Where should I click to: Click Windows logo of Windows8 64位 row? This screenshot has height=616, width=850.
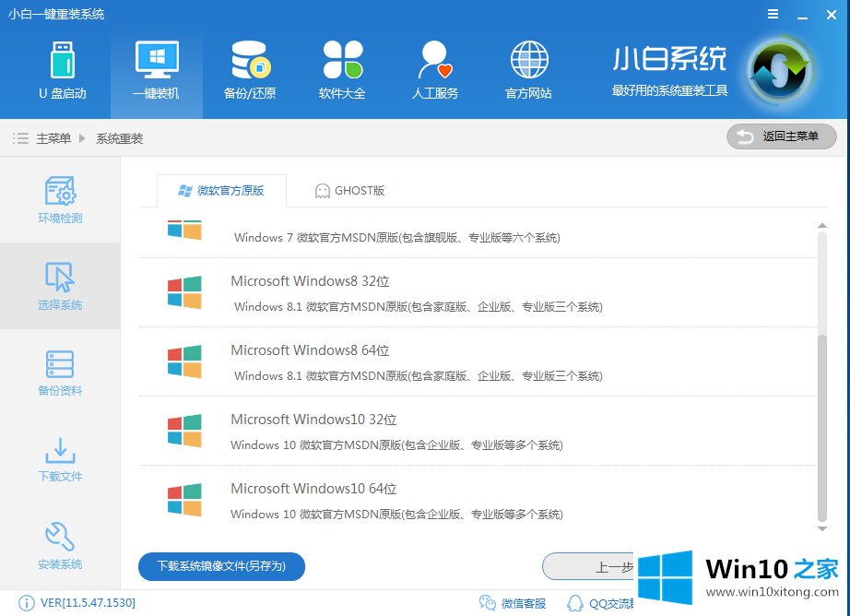pos(184,361)
